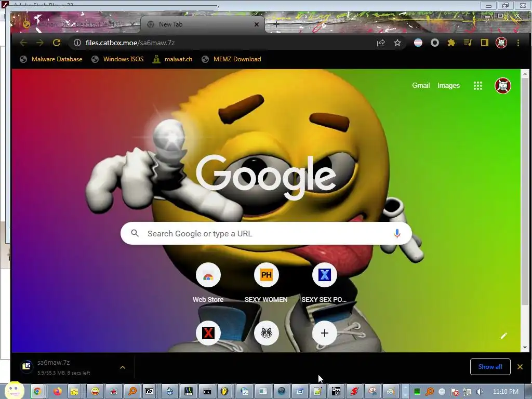The image size is (532, 399).
Task: Open the Windows ISOS bookmark
Action: tap(118, 59)
